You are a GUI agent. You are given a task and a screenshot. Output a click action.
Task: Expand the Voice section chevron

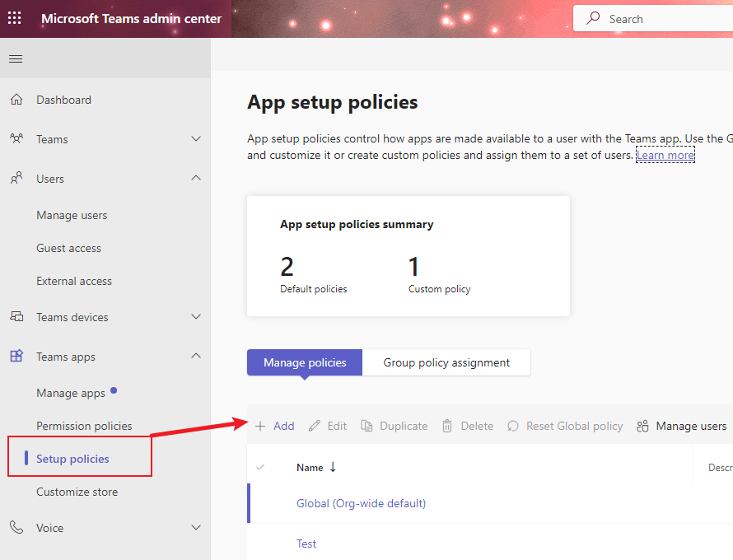[196, 528]
